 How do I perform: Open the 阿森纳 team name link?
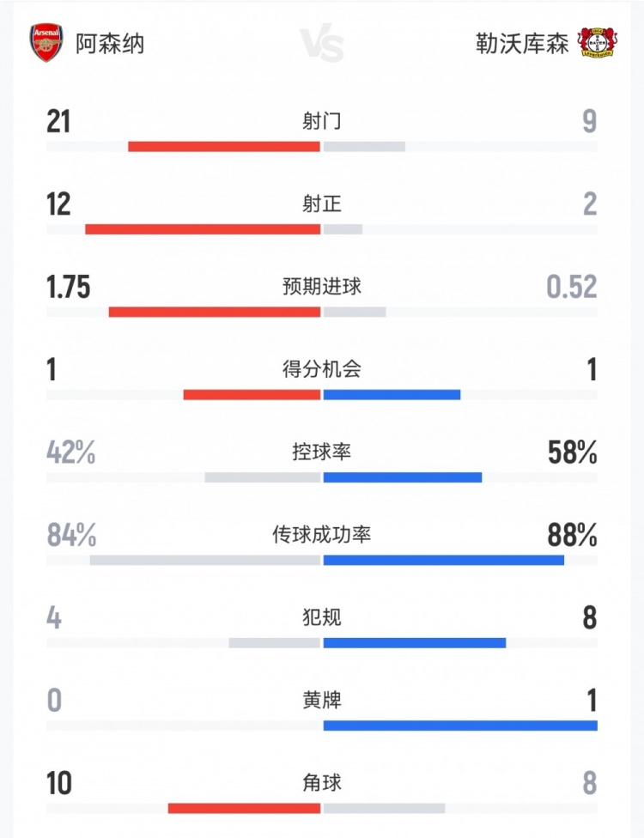pos(110,44)
